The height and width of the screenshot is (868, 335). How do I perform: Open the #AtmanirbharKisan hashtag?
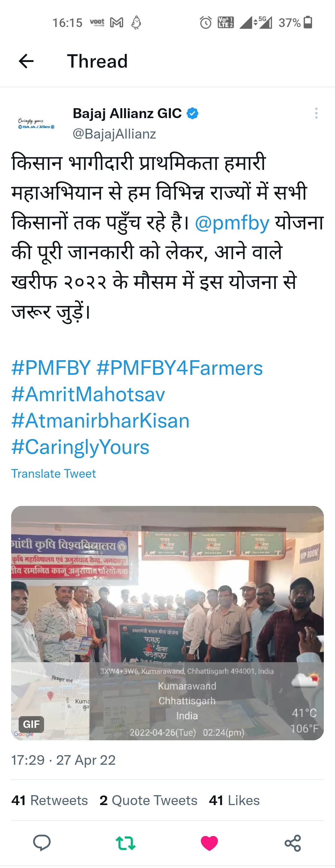tap(100, 421)
